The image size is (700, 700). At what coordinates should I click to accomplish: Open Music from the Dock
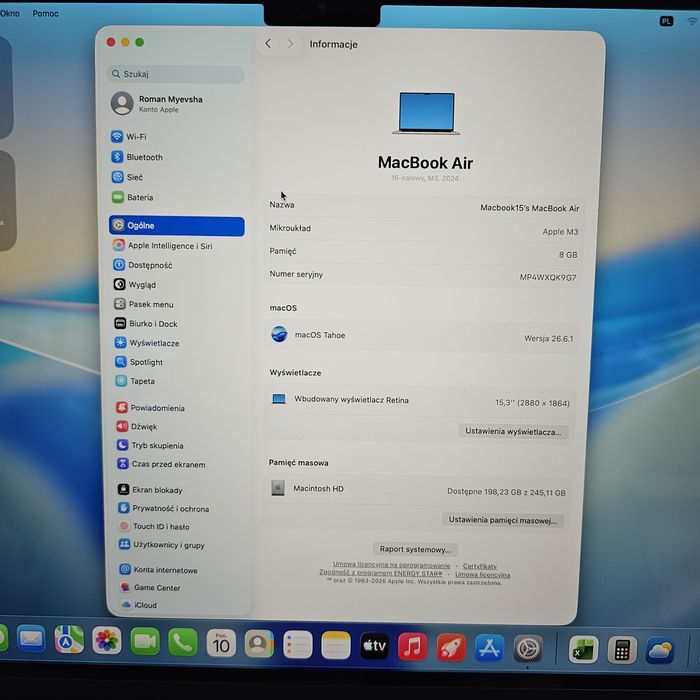pos(412,646)
